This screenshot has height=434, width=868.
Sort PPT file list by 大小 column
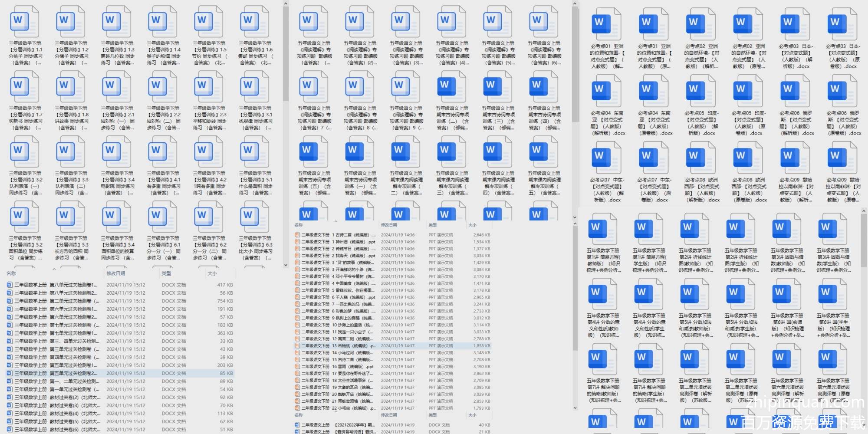point(473,225)
